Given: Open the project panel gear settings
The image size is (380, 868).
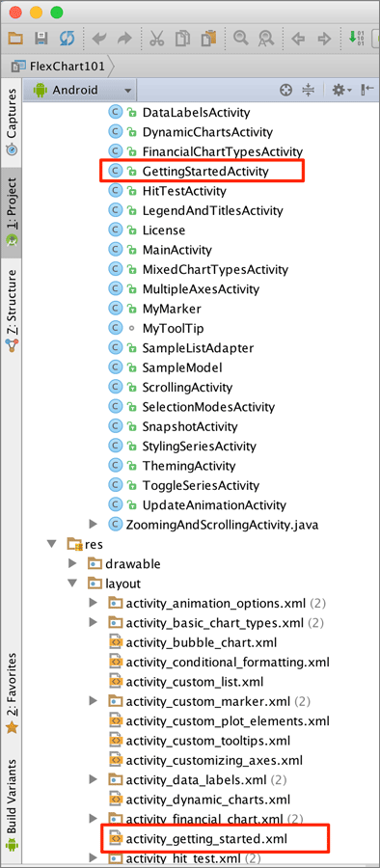Looking at the screenshot, I should [341, 91].
